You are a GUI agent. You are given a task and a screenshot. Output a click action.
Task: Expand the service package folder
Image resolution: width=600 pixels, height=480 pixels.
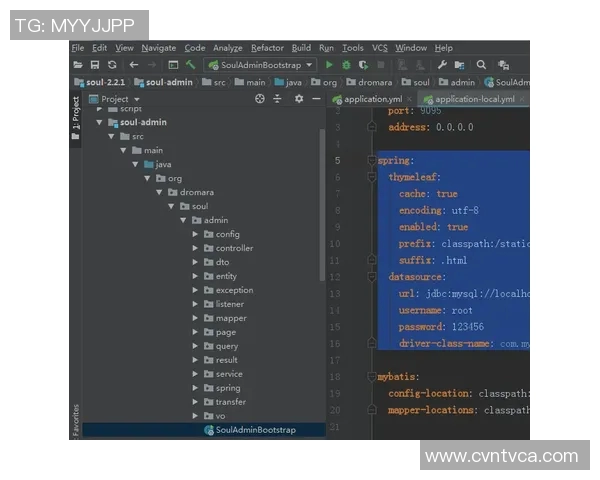(x=196, y=374)
